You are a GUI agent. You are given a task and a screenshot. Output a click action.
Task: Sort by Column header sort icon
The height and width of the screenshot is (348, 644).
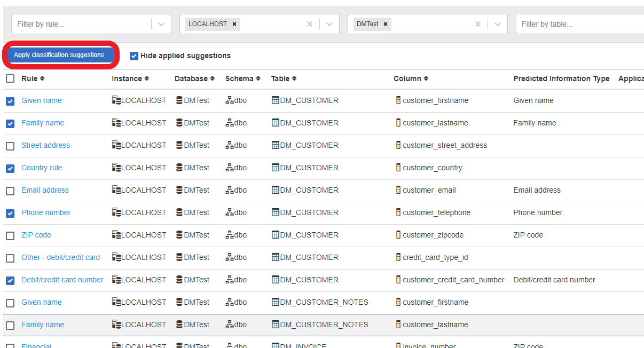pos(426,78)
